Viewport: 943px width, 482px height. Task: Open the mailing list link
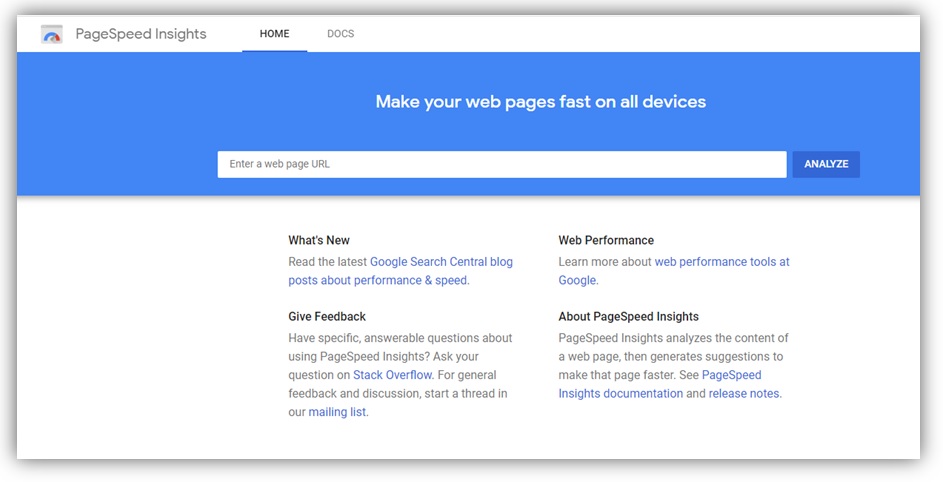(337, 412)
